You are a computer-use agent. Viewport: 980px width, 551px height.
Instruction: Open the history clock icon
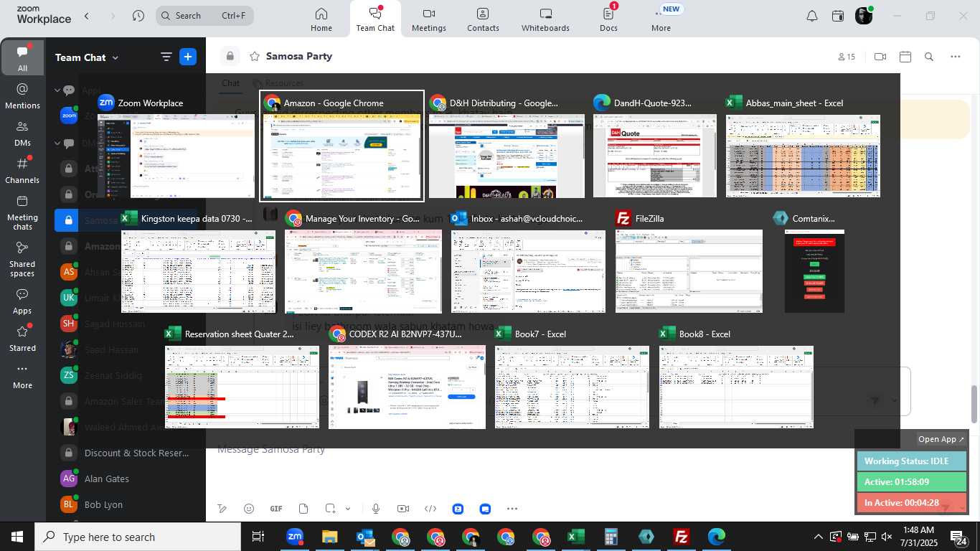138,15
